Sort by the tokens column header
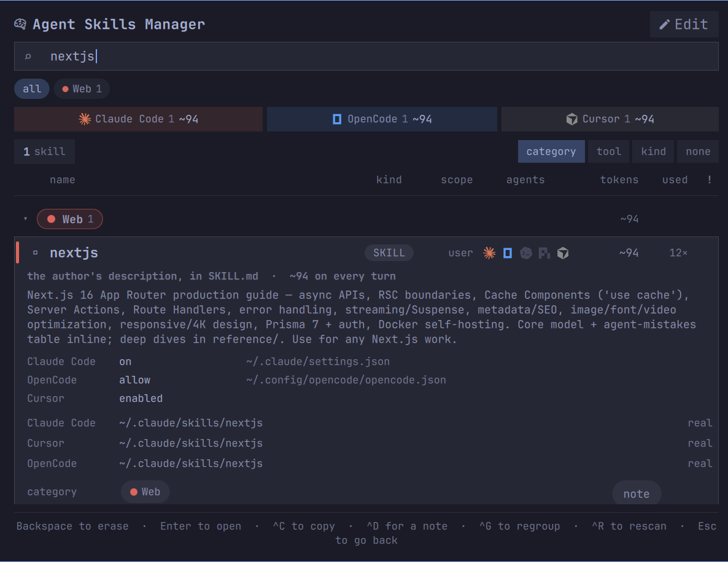 (619, 180)
